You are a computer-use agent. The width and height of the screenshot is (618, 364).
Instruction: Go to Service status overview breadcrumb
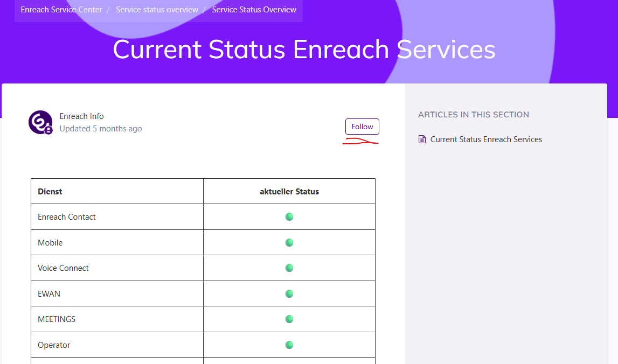tap(157, 10)
